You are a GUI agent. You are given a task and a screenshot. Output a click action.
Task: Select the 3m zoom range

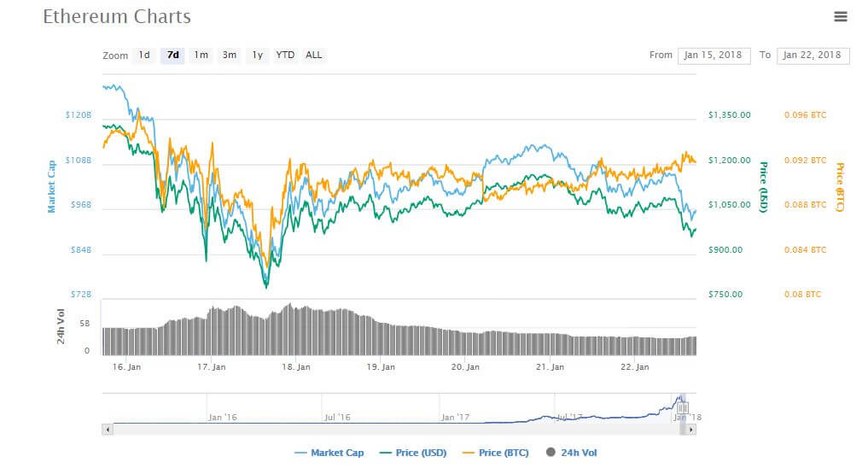click(x=230, y=55)
